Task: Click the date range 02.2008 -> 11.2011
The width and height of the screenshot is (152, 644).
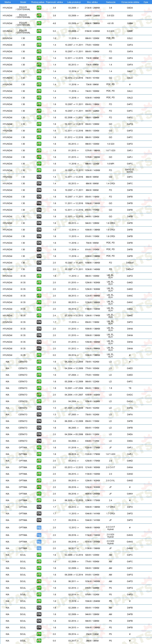Action: point(74,117)
